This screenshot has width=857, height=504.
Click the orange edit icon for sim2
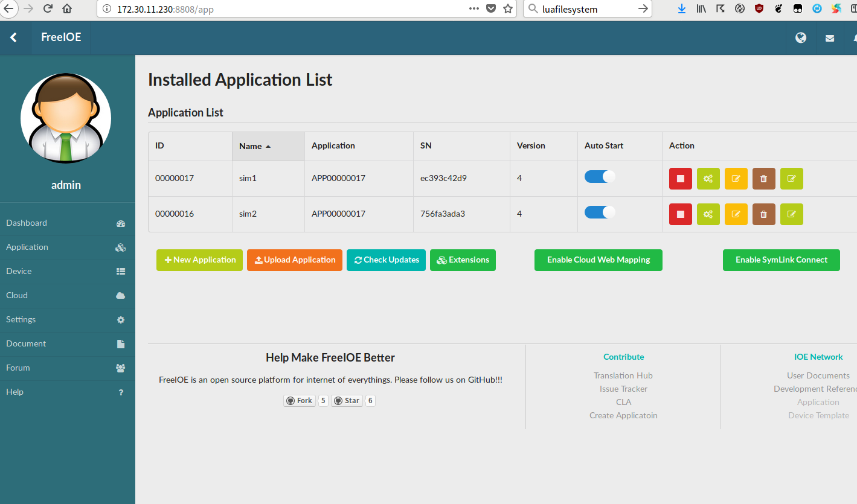click(x=736, y=214)
